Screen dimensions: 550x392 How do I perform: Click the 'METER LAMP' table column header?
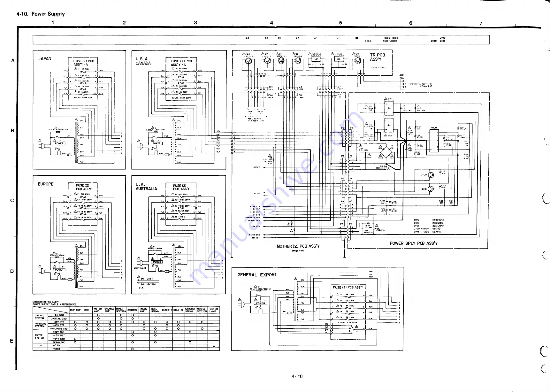pyautogui.click(x=214, y=310)
